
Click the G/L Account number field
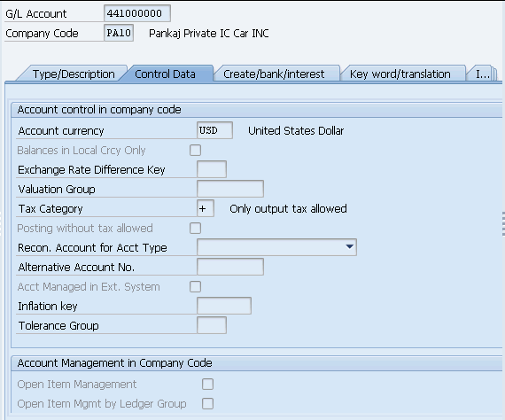(x=137, y=13)
